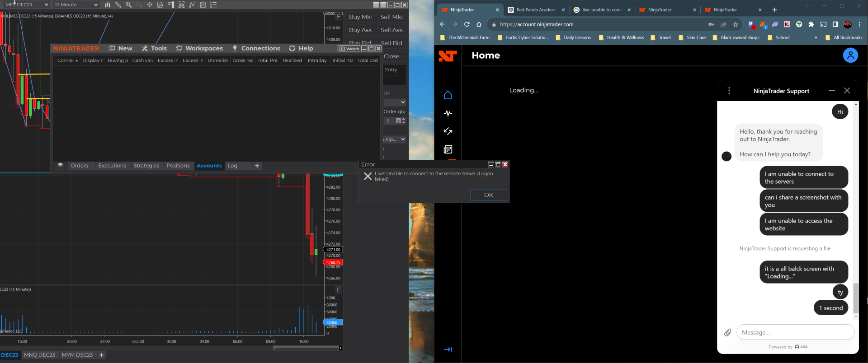Open the strategies icon in chart toolbar
Image resolution: width=868 pixels, height=363 pixels.
click(x=203, y=5)
